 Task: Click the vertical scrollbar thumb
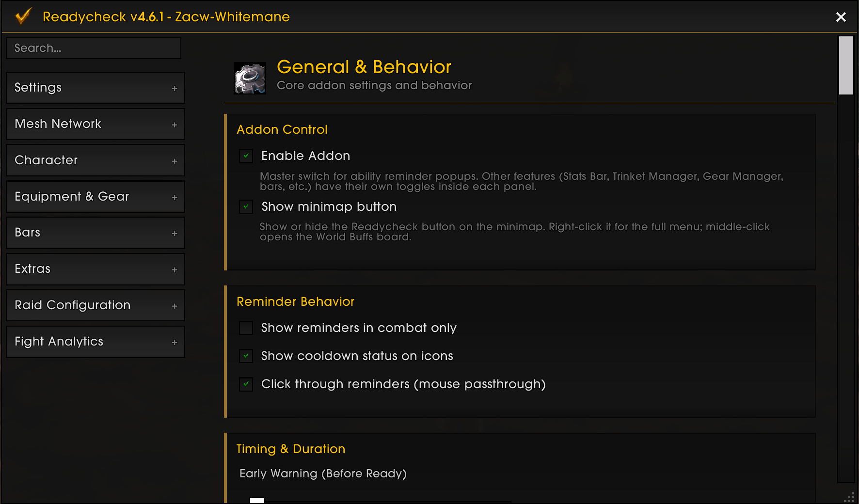tap(846, 65)
